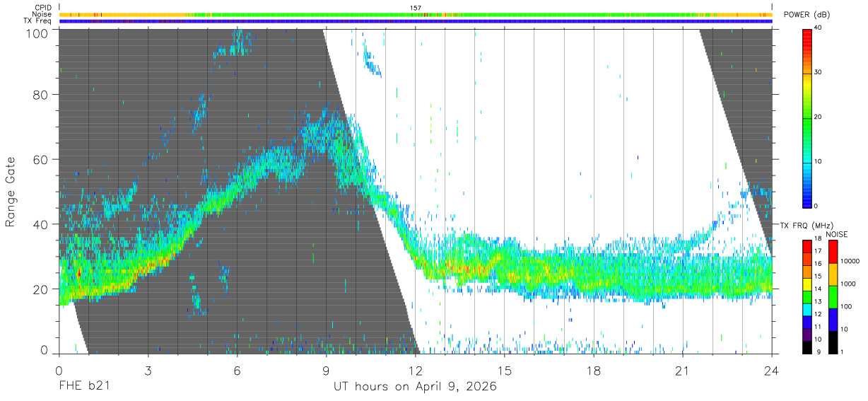Click the green middle of the power colorbar

[x=807, y=117]
